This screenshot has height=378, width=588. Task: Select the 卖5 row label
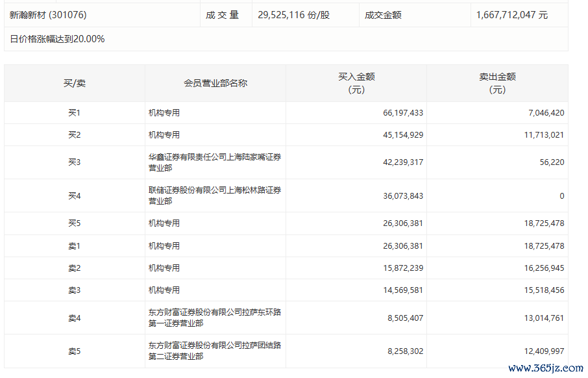(x=75, y=351)
